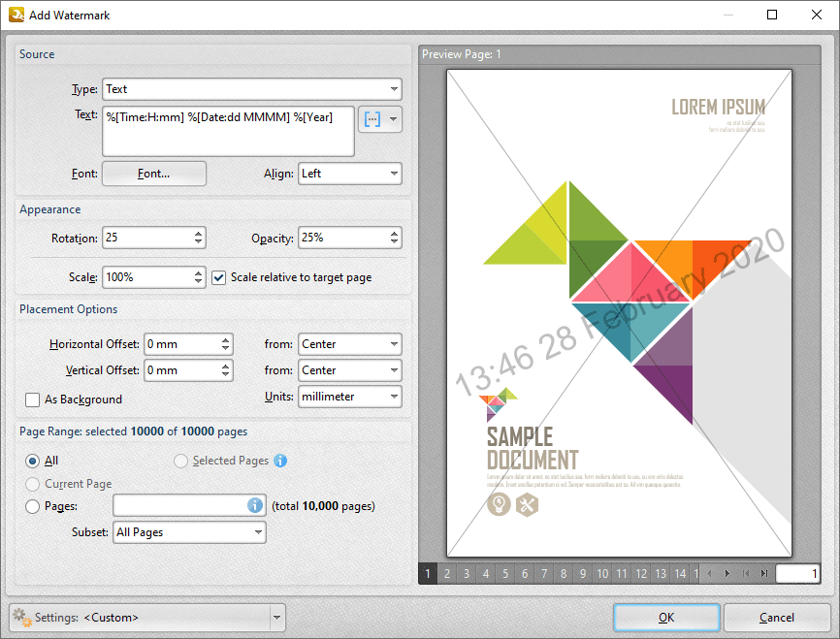Toggle Scale relative to target page
Screen dimensions: 840x639
(x=219, y=277)
